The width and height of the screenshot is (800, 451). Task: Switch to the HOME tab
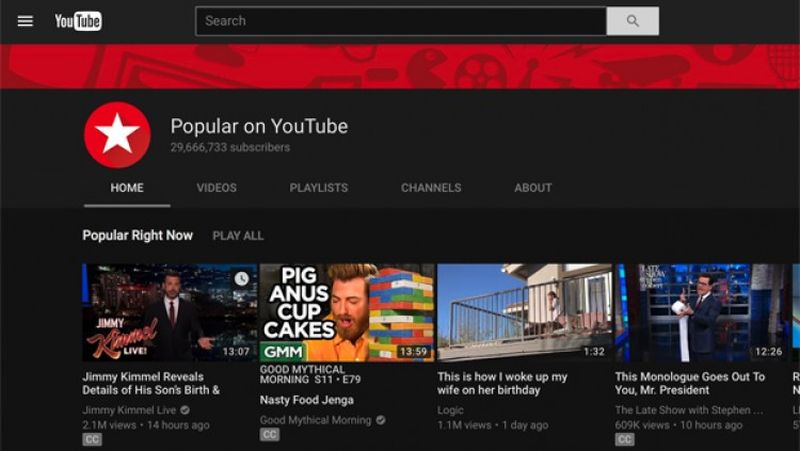pos(127,188)
